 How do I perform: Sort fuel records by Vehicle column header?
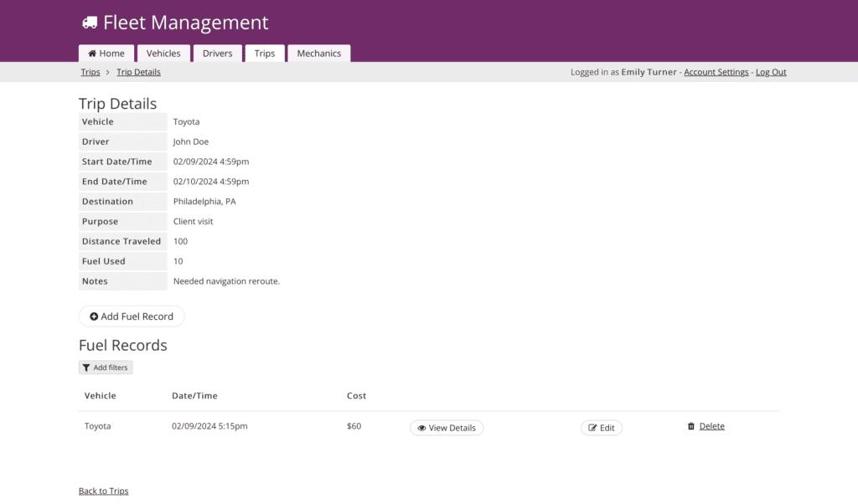point(101,395)
